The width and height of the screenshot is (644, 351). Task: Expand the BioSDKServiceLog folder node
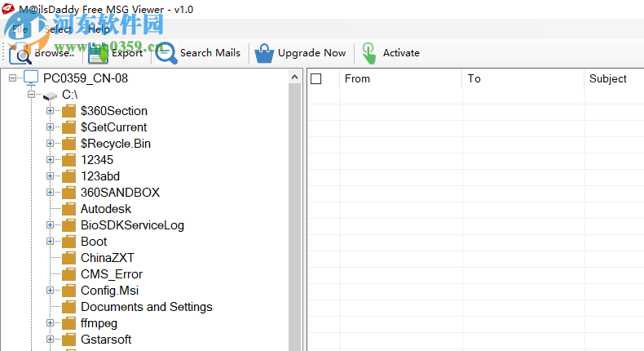click(50, 225)
